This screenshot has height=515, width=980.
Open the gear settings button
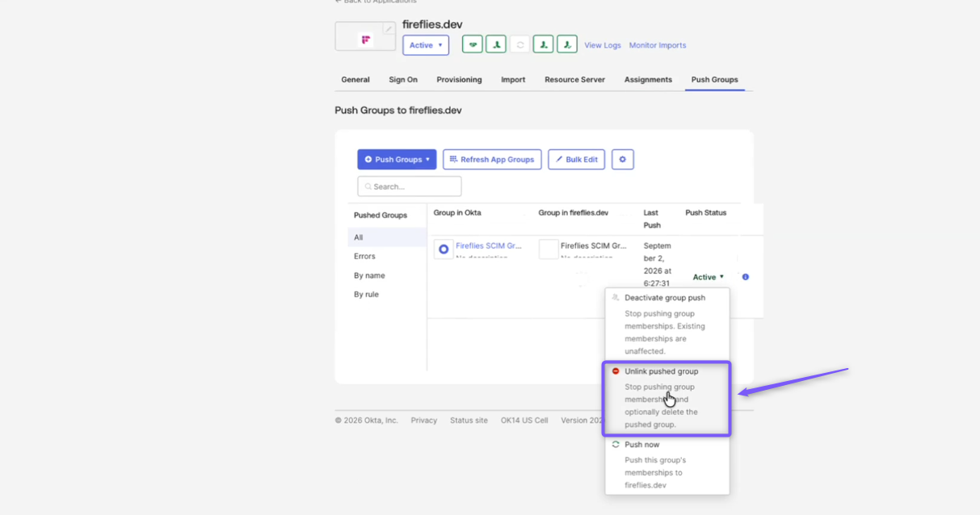point(622,160)
